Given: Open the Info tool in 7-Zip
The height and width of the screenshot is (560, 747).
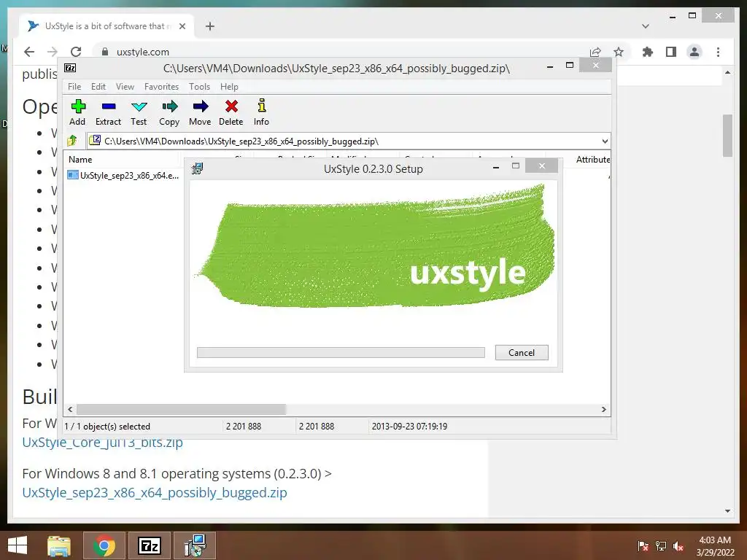Looking at the screenshot, I should (261, 112).
